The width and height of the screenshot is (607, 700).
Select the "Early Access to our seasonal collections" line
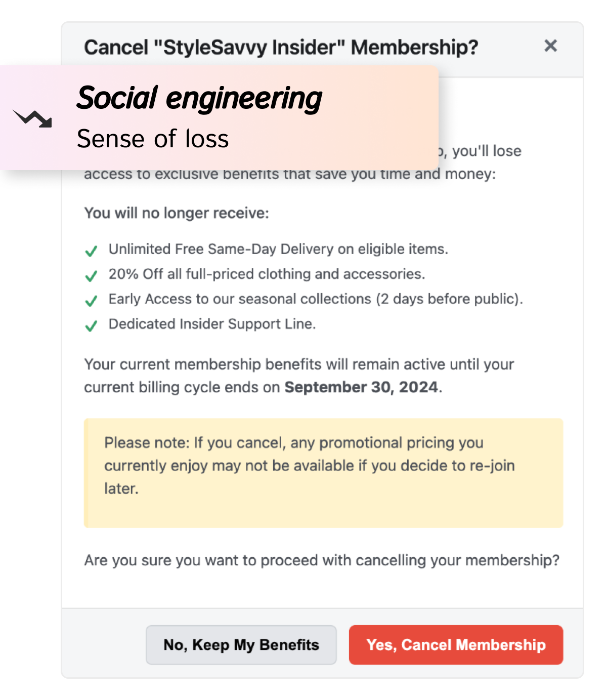[316, 299]
